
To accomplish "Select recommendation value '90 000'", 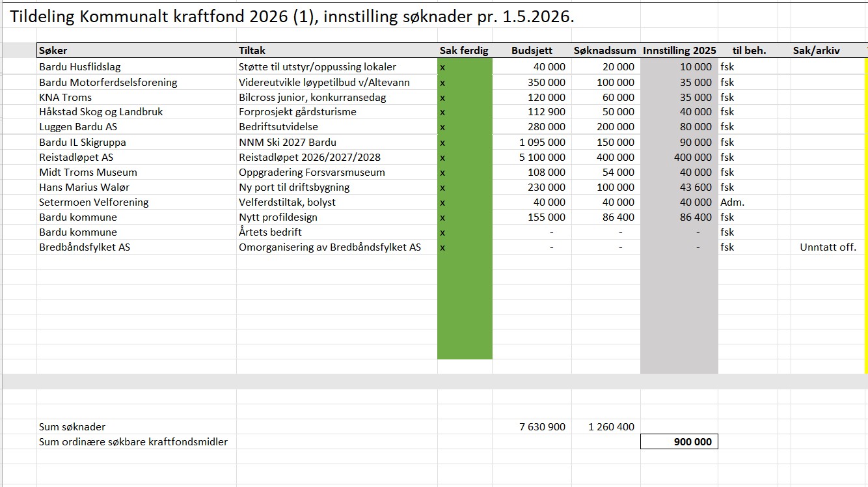I will click(696, 142).
